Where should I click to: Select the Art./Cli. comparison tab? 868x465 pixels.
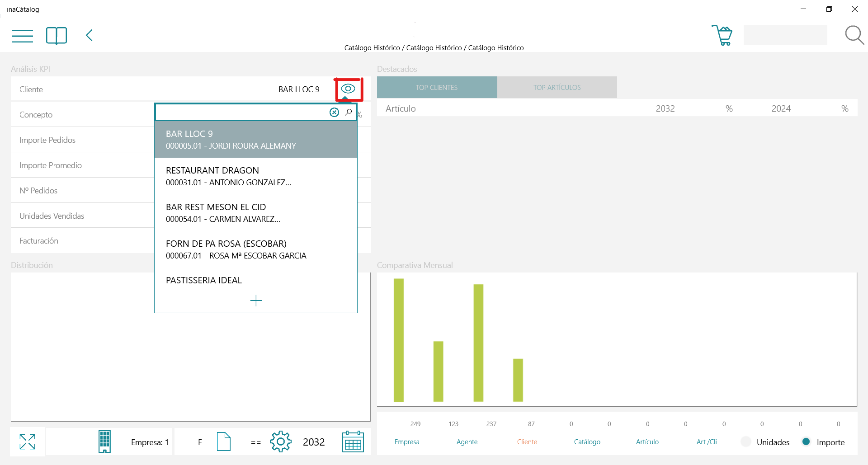708,442
